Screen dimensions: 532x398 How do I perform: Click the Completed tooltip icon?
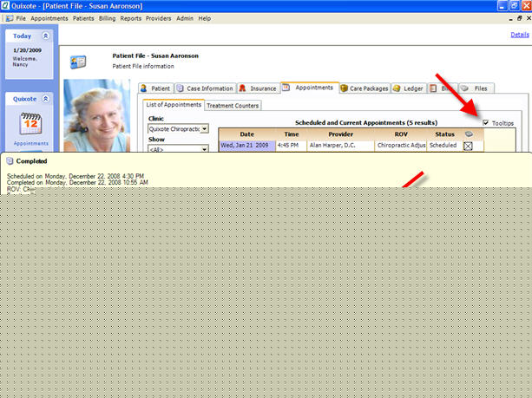[10, 161]
